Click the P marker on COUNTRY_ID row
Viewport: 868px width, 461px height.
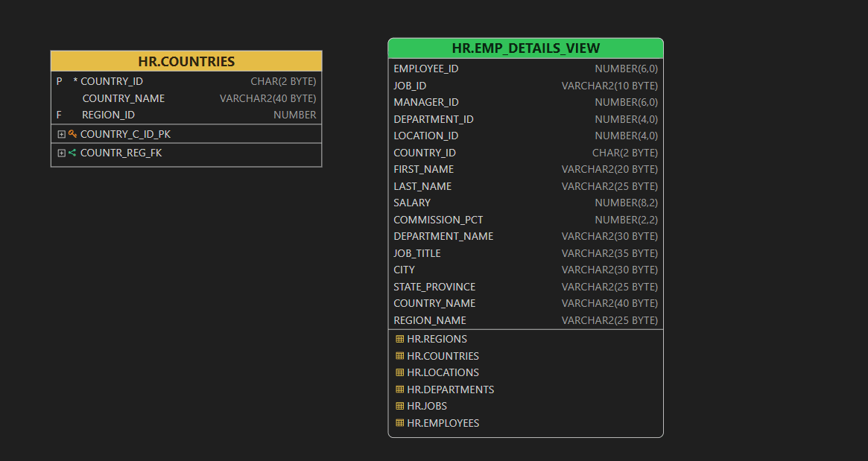[59, 80]
